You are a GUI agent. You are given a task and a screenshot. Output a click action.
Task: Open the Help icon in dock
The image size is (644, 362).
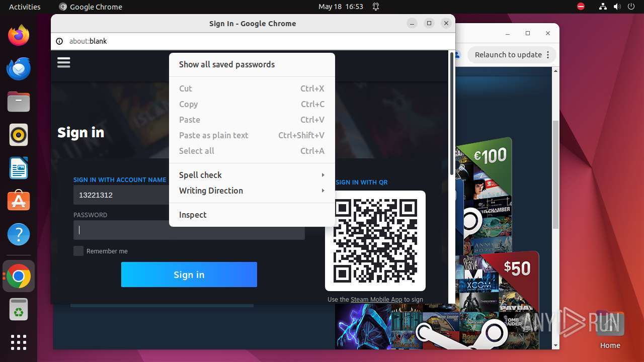(x=19, y=234)
